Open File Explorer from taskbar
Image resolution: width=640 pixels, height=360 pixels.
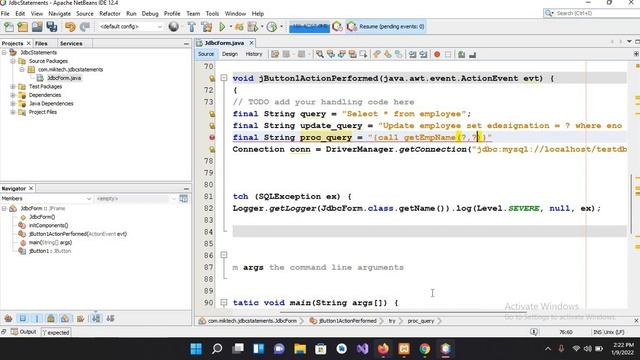click(300, 349)
